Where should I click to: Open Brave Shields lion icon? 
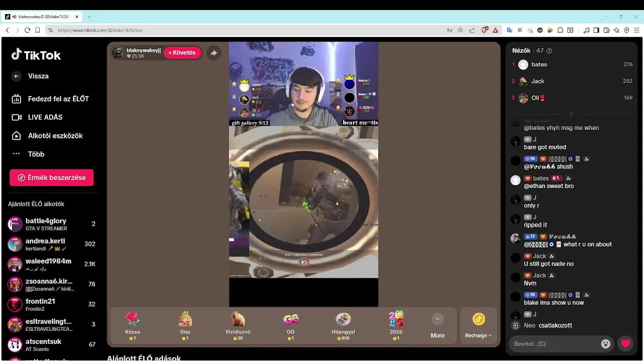click(485, 30)
